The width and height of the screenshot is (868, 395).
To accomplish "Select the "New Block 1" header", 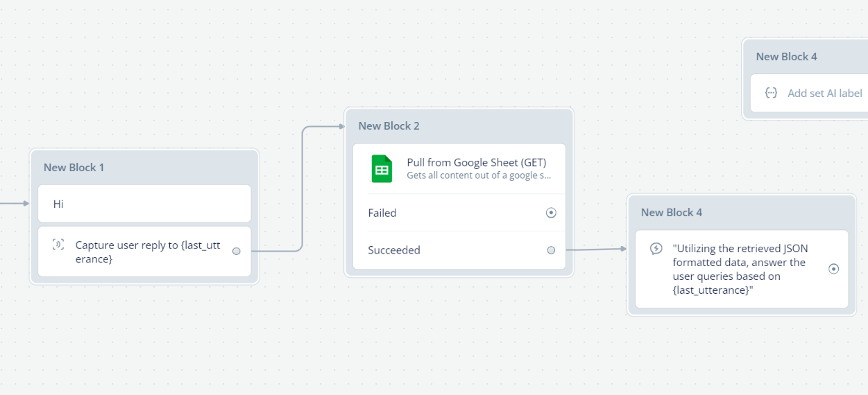I will 144,168.
